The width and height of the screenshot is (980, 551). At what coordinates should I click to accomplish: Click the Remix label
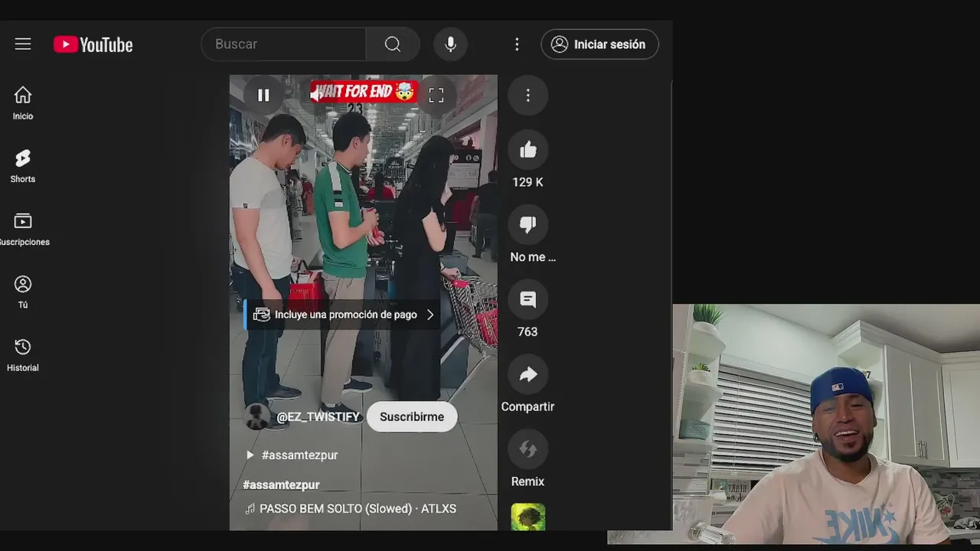pos(528,481)
